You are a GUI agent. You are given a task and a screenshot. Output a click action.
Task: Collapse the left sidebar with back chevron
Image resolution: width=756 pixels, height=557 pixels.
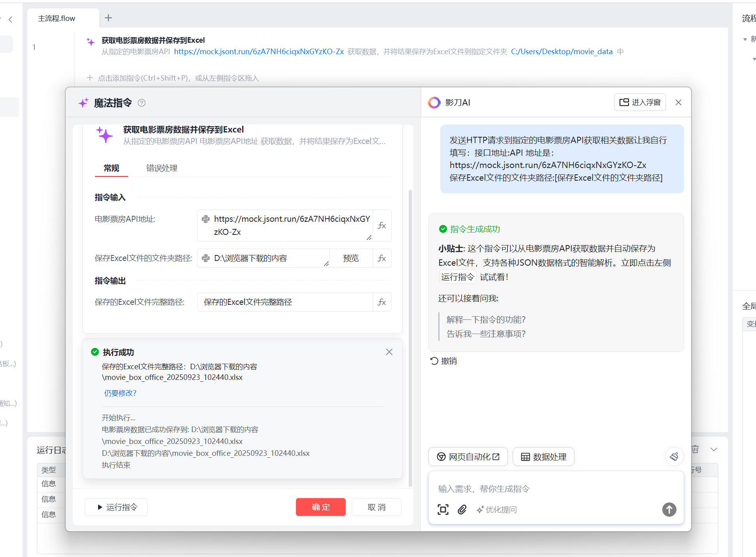click(x=11, y=19)
